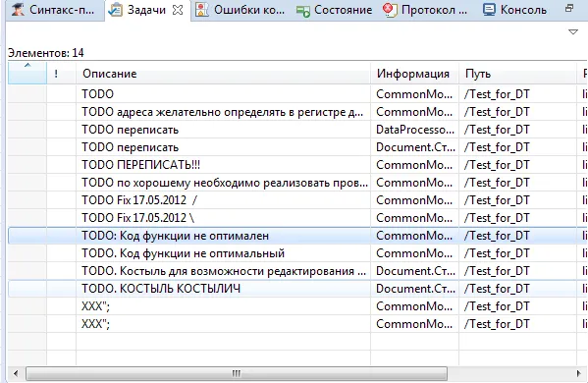The image size is (588, 383).
Task: Select 'TODO переписать' row with DataProcesso...
Action: pyautogui.click(x=297, y=130)
